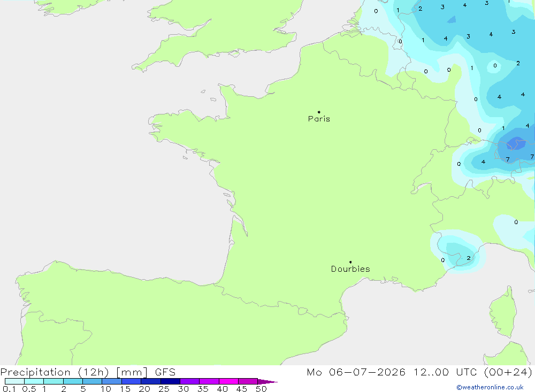
Task: Click the purple arrow tip of legend
Action: [x=267, y=382]
